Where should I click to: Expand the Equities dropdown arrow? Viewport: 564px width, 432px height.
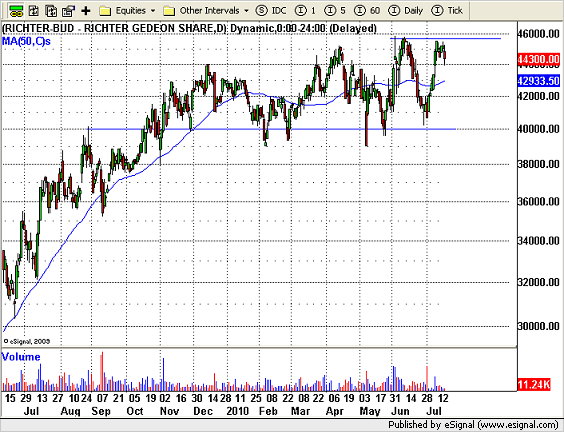[x=153, y=11]
